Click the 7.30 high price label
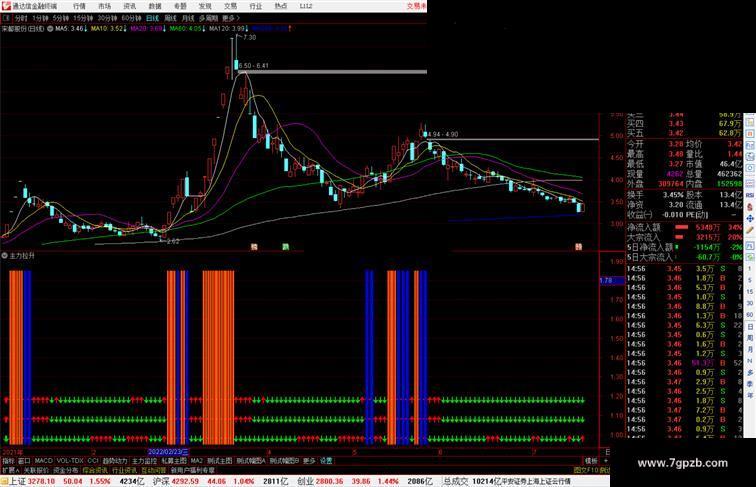Screen dimensions: 756x487 point(250,37)
